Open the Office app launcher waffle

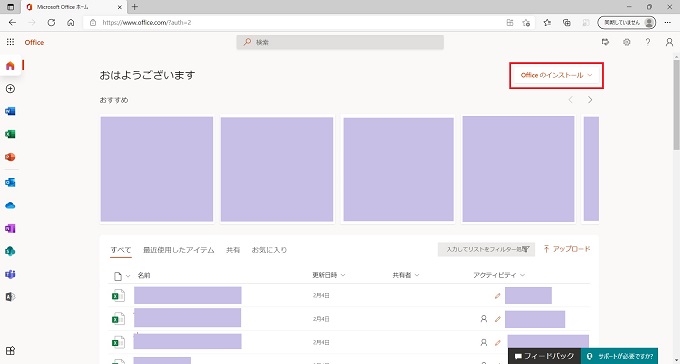pos(10,42)
